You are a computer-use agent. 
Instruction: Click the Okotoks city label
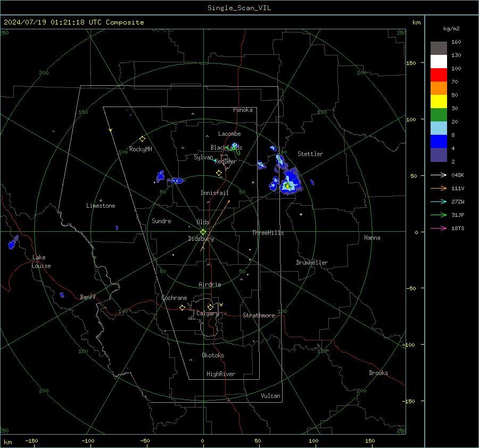[x=213, y=355]
